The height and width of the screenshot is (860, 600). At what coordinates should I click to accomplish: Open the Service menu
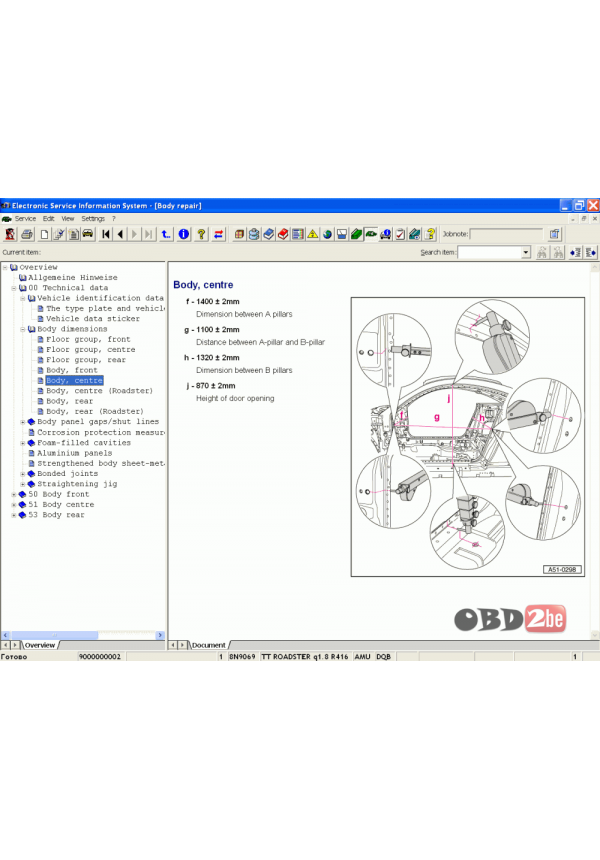pos(25,218)
